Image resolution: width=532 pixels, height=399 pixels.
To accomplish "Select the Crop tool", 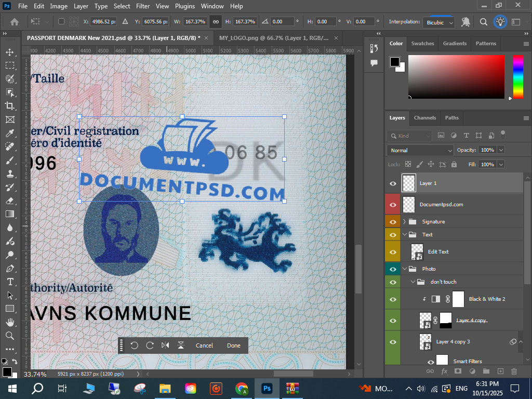I will (x=9, y=106).
